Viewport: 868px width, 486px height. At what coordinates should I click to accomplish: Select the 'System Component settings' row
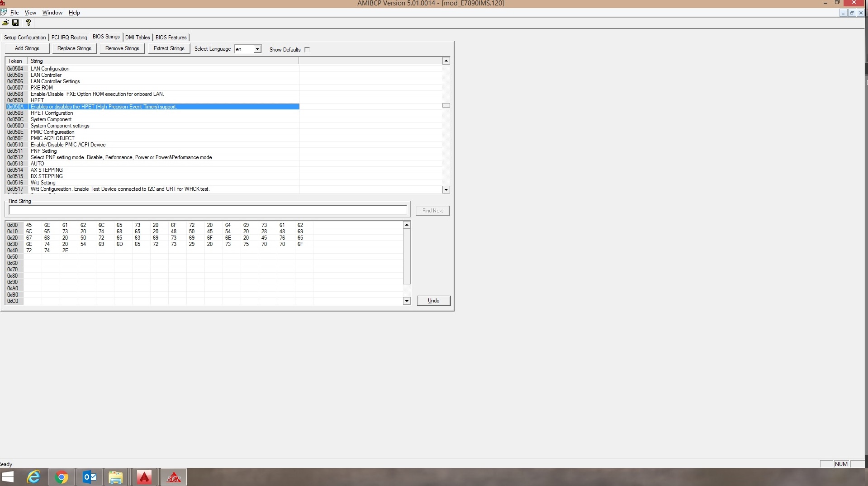coord(152,126)
